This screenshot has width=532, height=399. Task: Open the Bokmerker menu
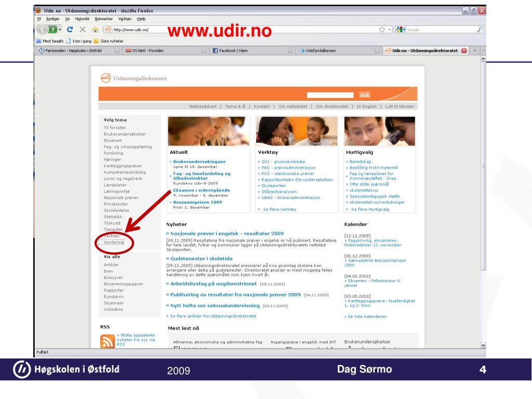point(104,19)
